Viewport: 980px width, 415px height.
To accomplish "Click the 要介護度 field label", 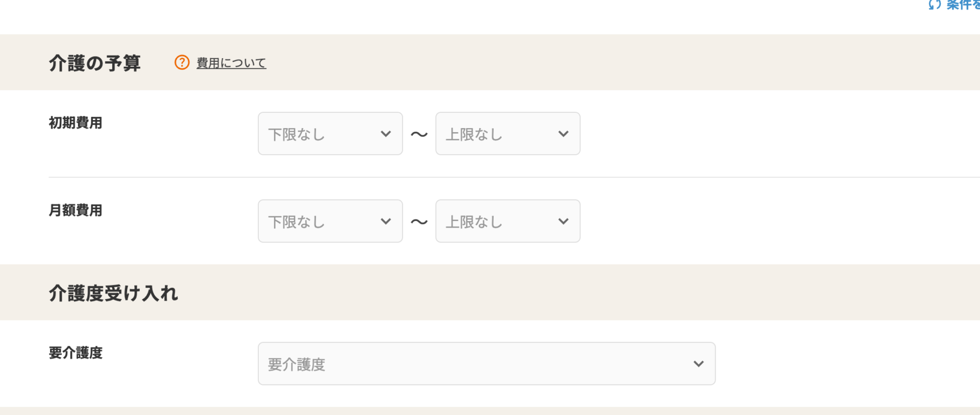I will 76,352.
